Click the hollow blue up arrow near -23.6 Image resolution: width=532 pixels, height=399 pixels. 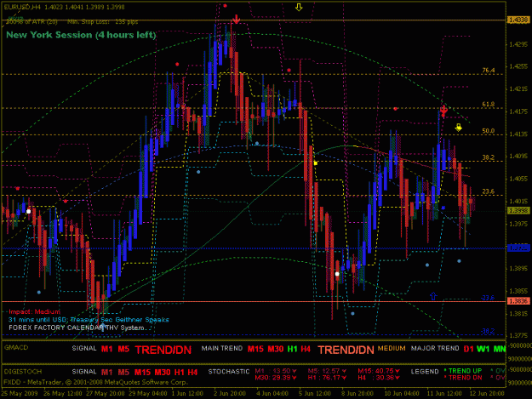coord(433,296)
